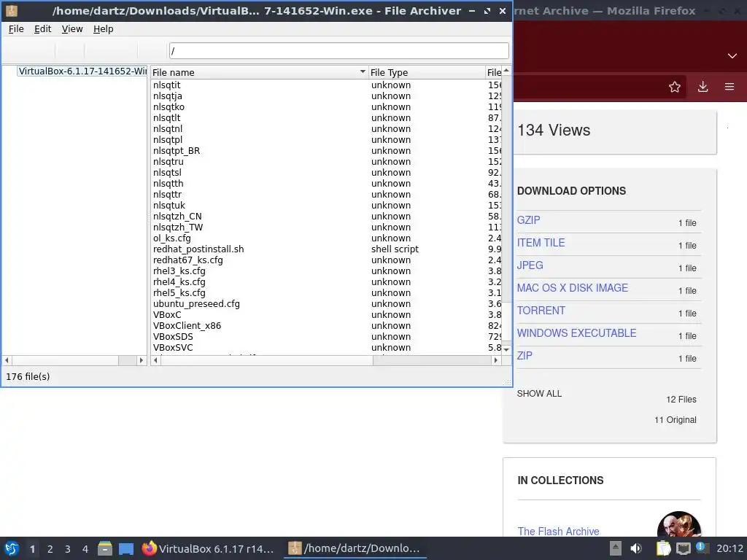Image resolution: width=747 pixels, height=560 pixels.
Task: Click the 12 Files count text
Action: [x=681, y=400]
